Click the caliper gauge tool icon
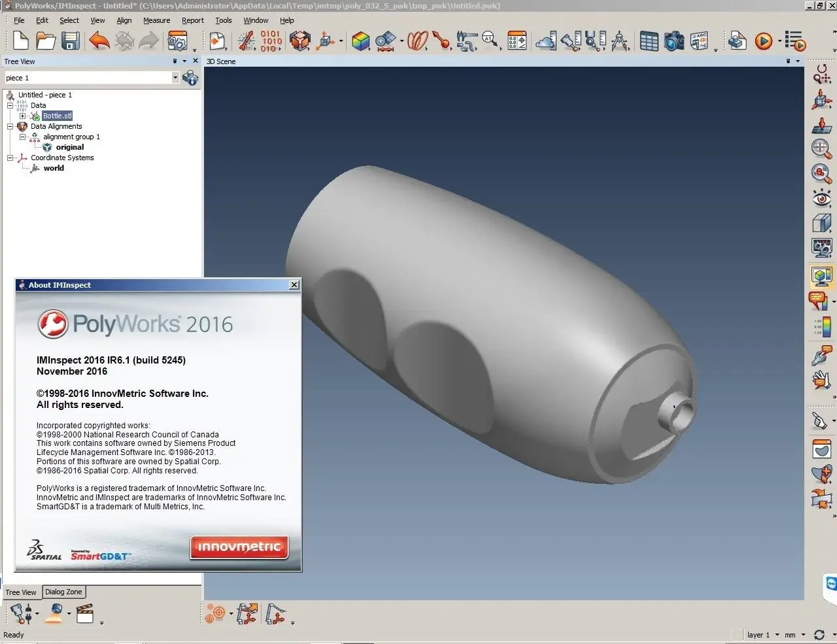Viewport: 837px width, 644px height. 466,41
